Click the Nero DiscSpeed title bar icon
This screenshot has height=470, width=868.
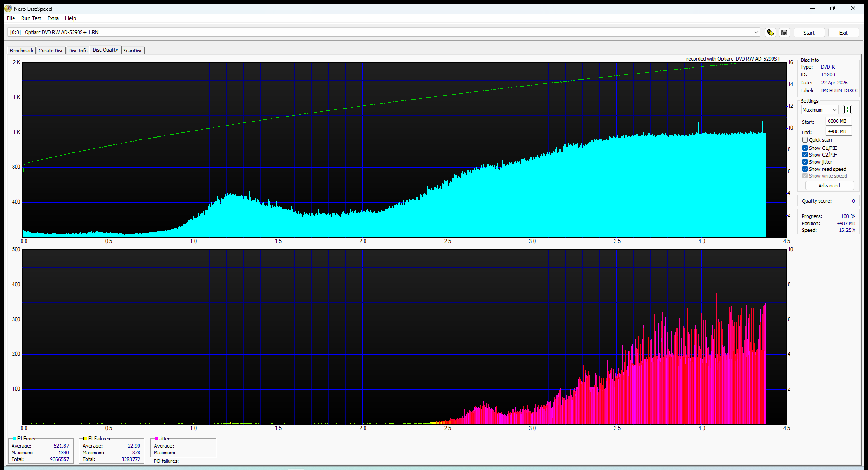point(8,9)
